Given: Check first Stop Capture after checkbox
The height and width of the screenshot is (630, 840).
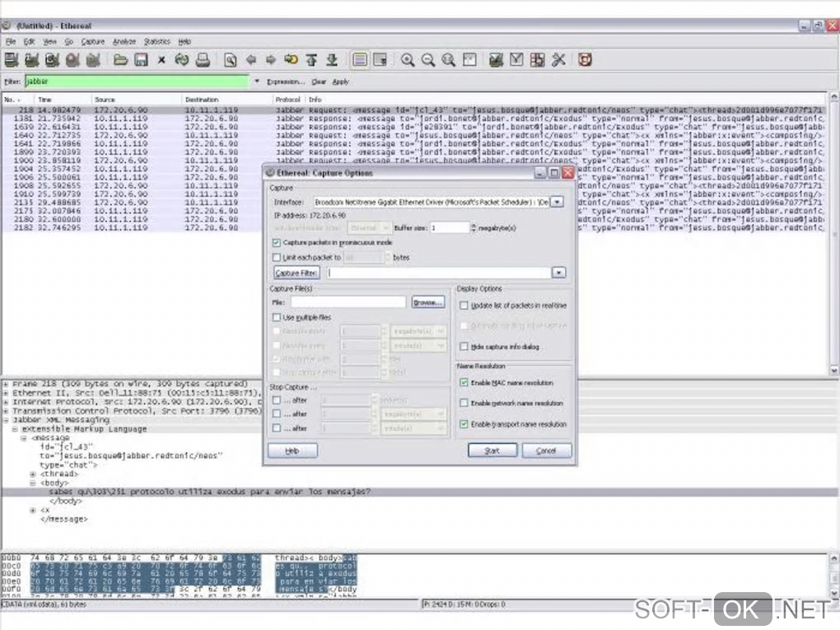Looking at the screenshot, I should [x=277, y=400].
